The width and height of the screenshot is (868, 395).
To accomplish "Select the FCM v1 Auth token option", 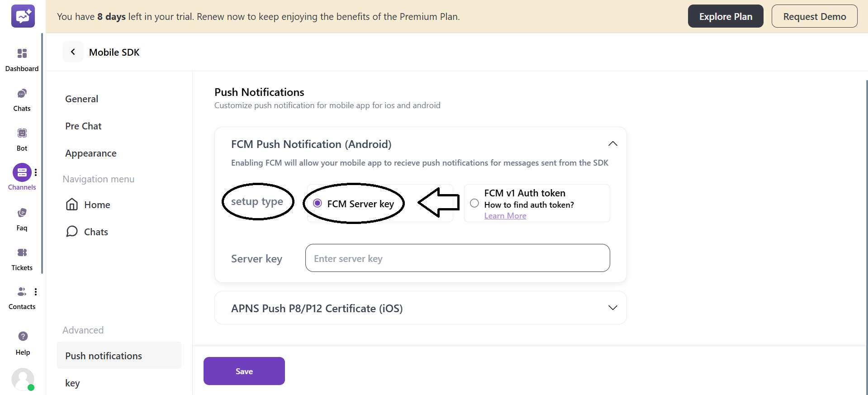I will (x=474, y=203).
